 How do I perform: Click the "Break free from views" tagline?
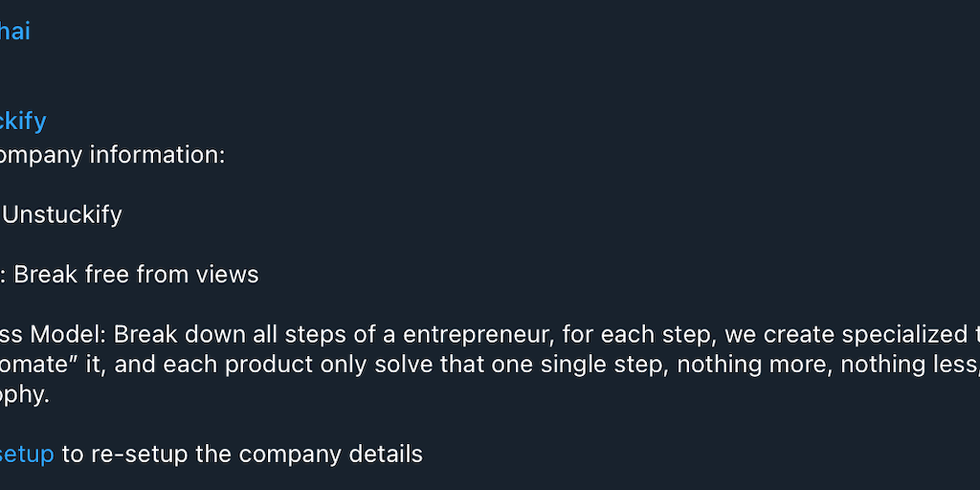[136, 275]
